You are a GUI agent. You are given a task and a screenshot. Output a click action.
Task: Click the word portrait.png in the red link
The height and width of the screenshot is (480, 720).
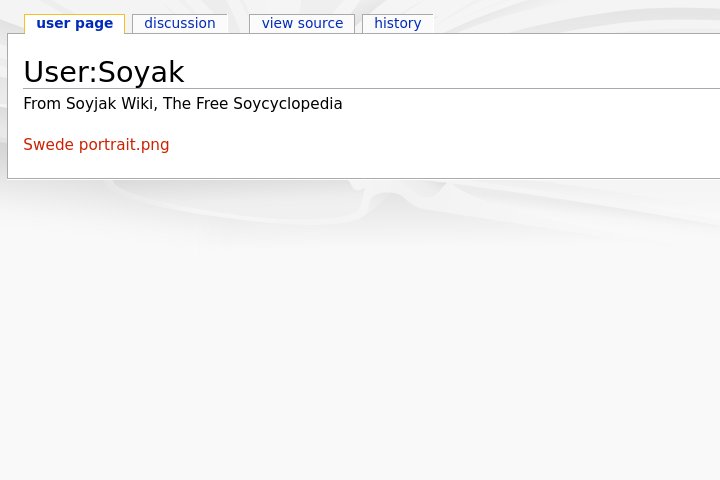coord(124,145)
